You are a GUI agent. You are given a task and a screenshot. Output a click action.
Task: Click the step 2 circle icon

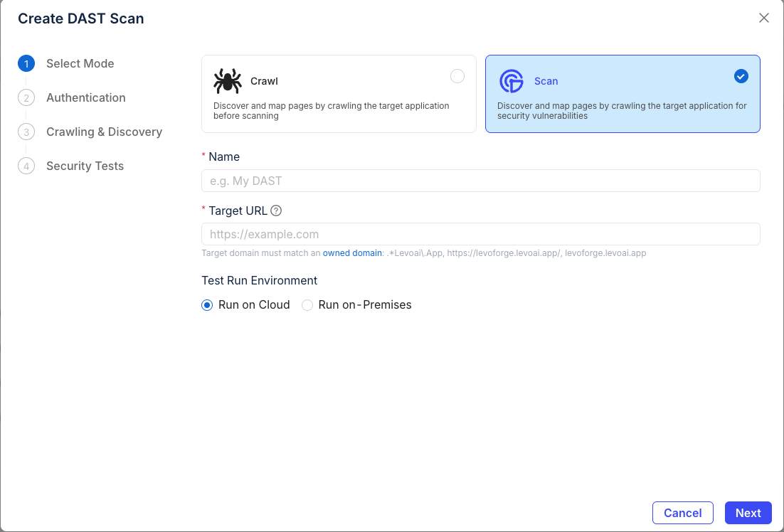tap(26, 98)
